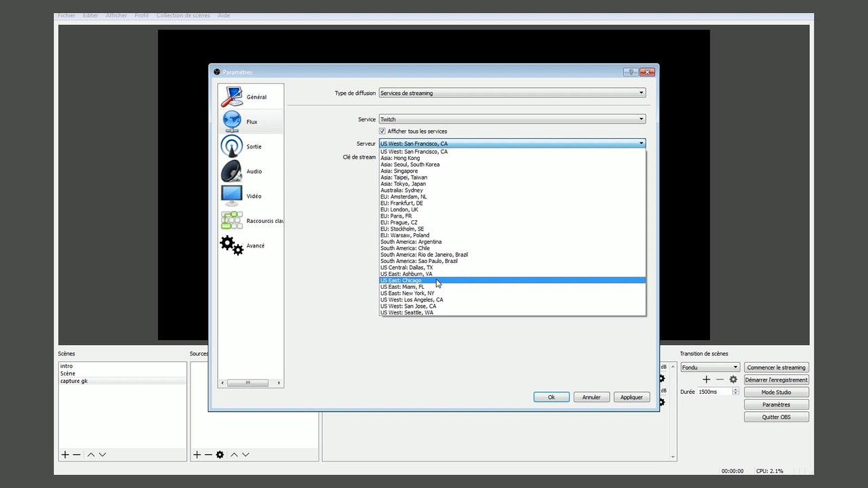The height and width of the screenshot is (488, 868).
Task: Choose Asia: Singapore server
Action: point(512,171)
